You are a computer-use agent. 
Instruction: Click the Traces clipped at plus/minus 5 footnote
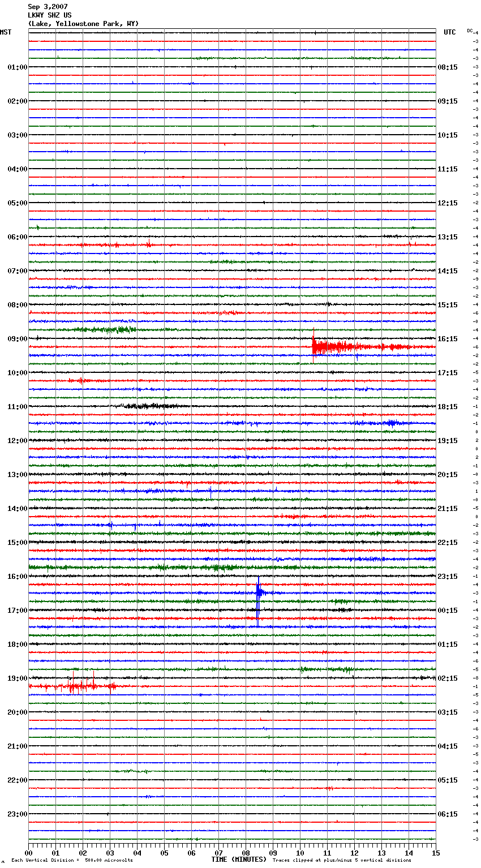(x=342, y=861)
